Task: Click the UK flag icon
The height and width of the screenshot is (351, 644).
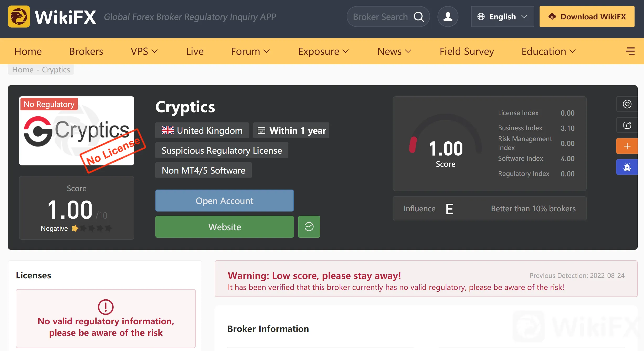Action: coord(167,130)
